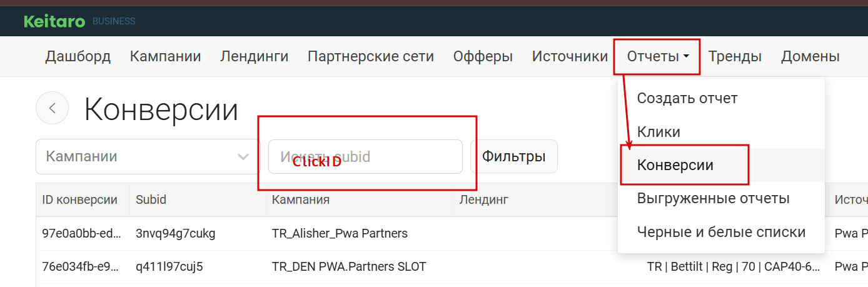
Task: Expand the Кампании dropdown chevron
Action: click(243, 156)
